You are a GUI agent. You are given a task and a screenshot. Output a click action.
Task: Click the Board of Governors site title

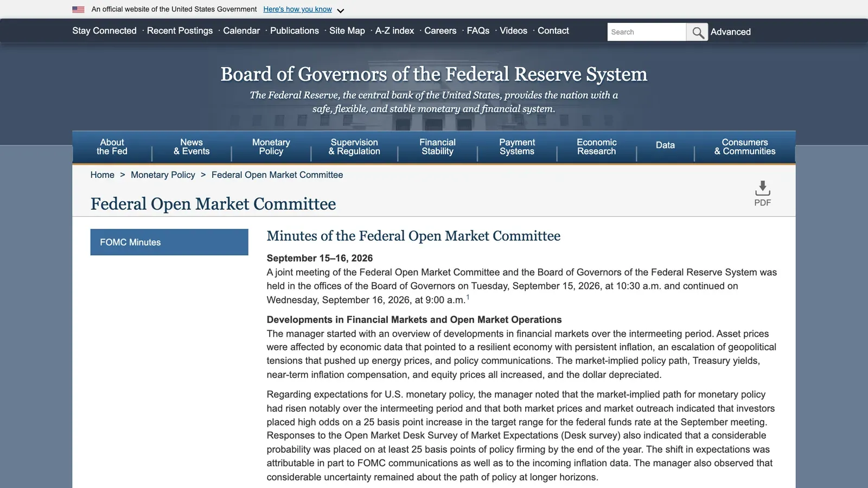pyautogui.click(x=434, y=74)
